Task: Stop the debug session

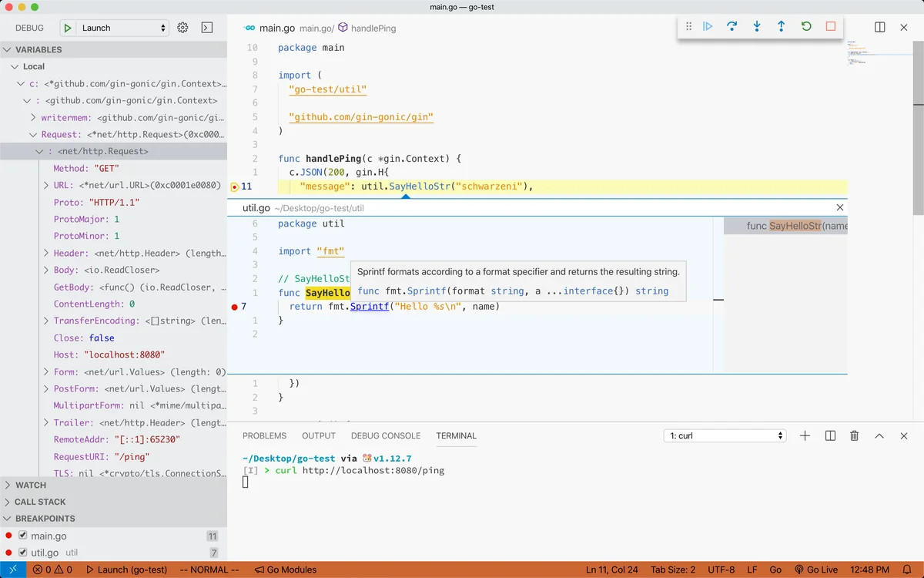Action: coord(831,26)
